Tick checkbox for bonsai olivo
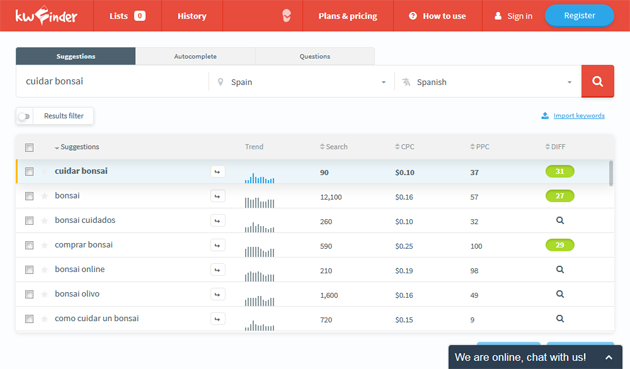 [29, 294]
